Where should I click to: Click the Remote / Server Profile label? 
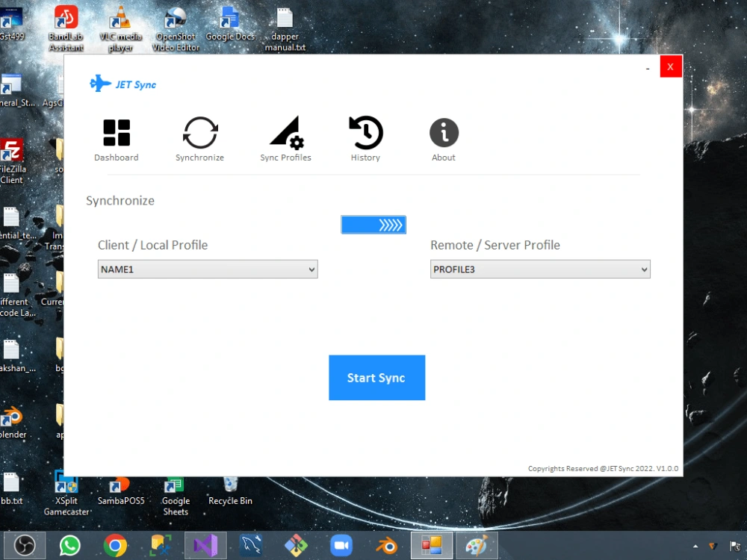coord(495,245)
